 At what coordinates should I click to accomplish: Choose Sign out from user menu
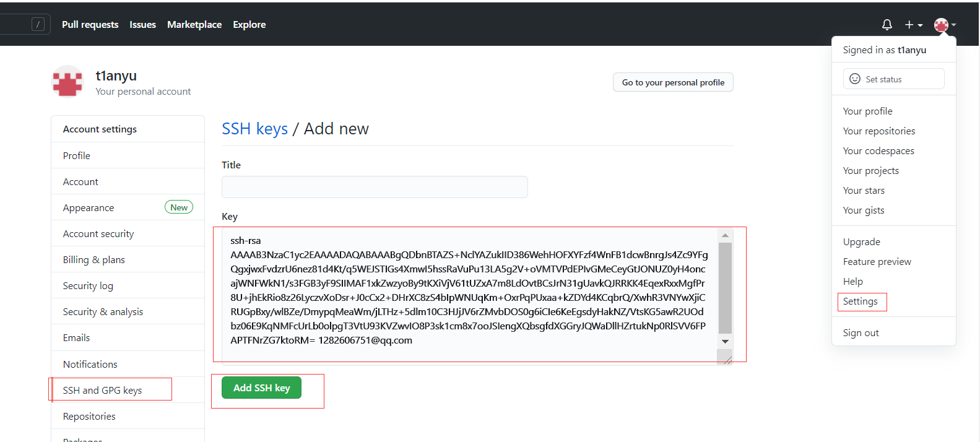(861, 333)
